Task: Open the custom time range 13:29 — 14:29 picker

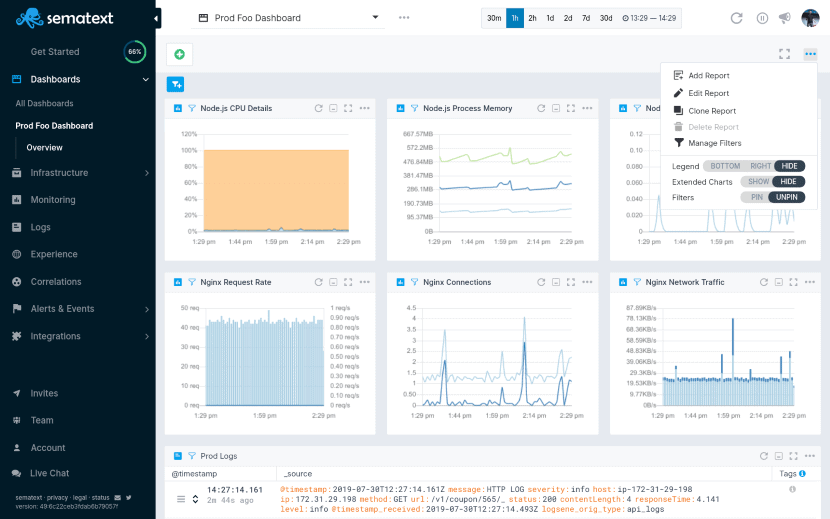Action: (649, 18)
